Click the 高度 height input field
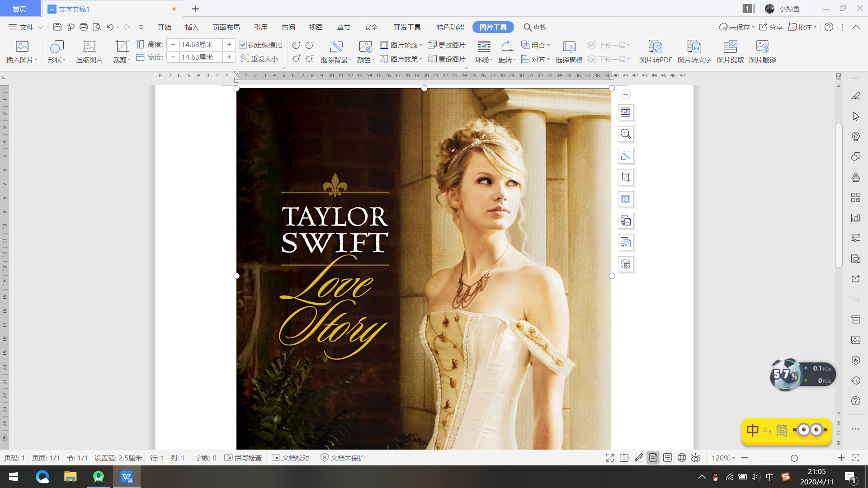868x488 pixels. coord(200,44)
